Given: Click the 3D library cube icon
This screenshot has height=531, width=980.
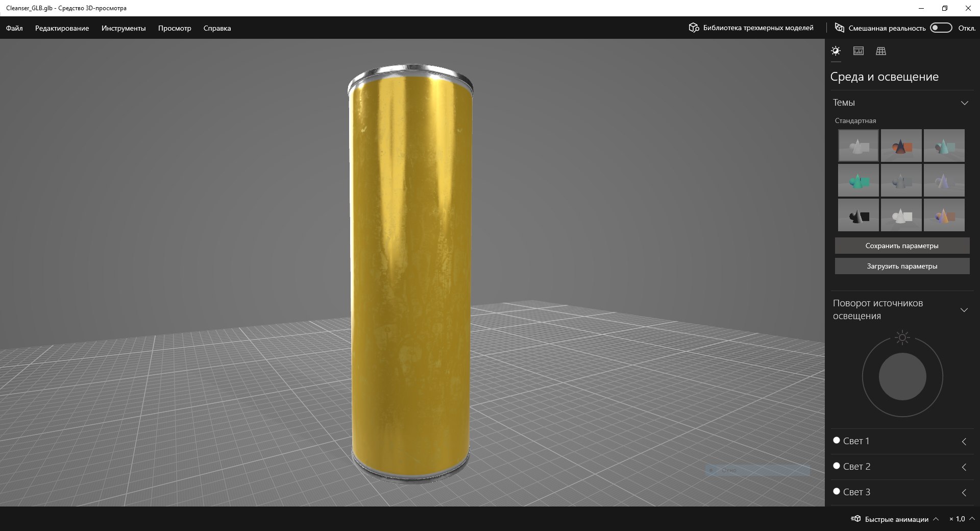Looking at the screenshot, I should click(694, 28).
